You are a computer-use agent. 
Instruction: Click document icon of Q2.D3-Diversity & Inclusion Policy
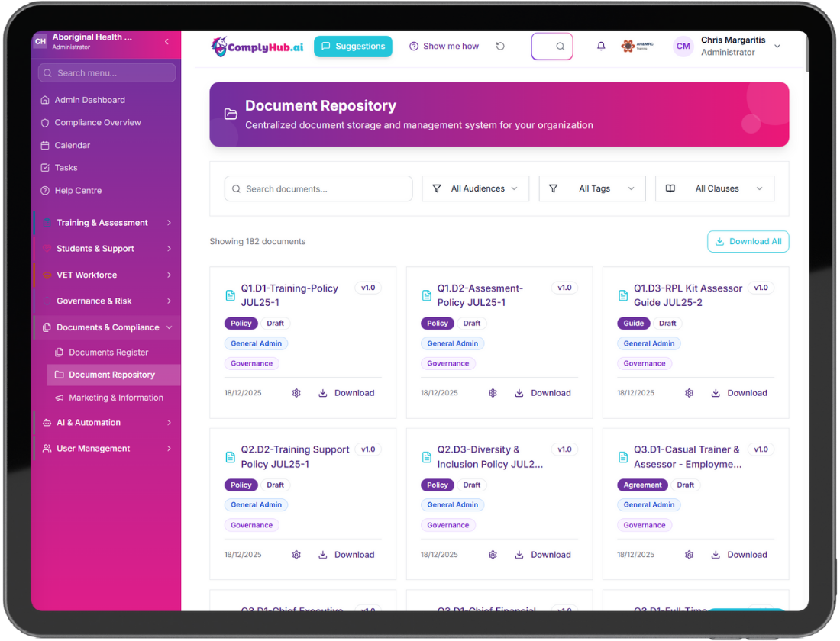click(x=427, y=457)
